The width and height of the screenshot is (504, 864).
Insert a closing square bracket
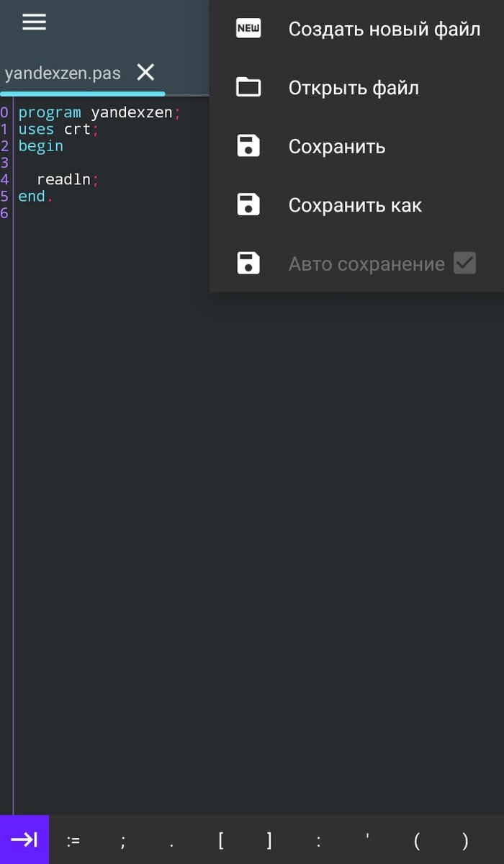coord(269,840)
